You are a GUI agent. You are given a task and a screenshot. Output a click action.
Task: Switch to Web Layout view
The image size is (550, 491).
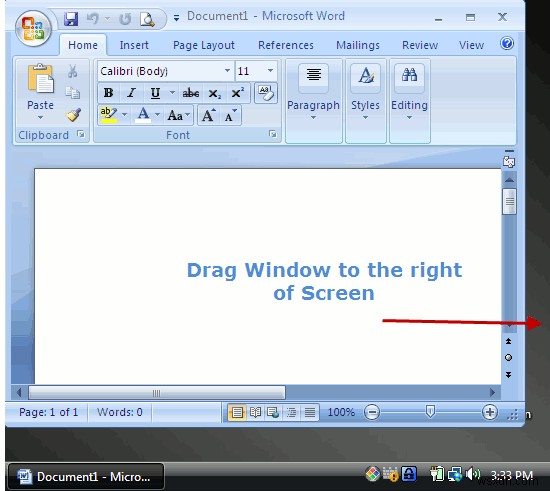click(273, 412)
